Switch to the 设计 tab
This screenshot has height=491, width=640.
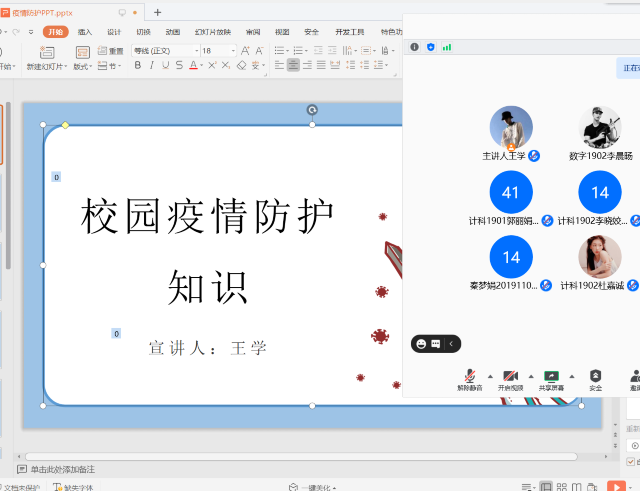click(114, 32)
